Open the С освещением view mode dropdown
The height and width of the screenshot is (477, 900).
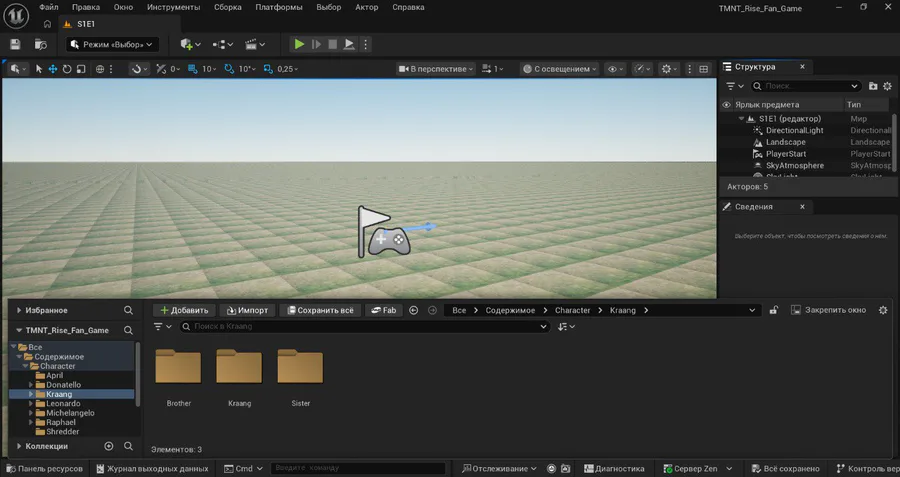click(x=559, y=69)
